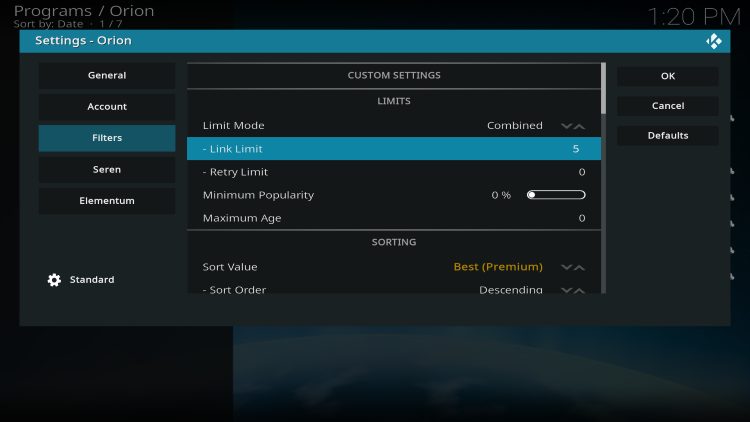Image resolution: width=750 pixels, height=422 pixels.
Task: Click Sort Order up arrow
Action: coord(579,290)
